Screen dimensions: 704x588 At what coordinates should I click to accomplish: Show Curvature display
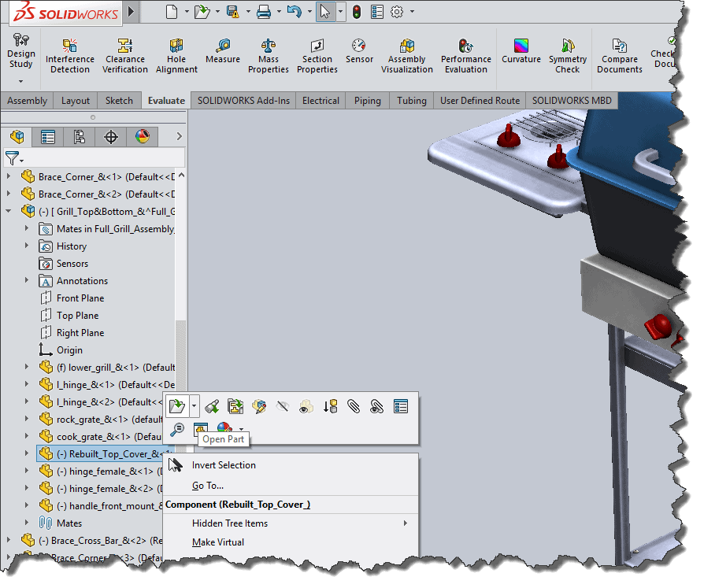pyautogui.click(x=521, y=51)
